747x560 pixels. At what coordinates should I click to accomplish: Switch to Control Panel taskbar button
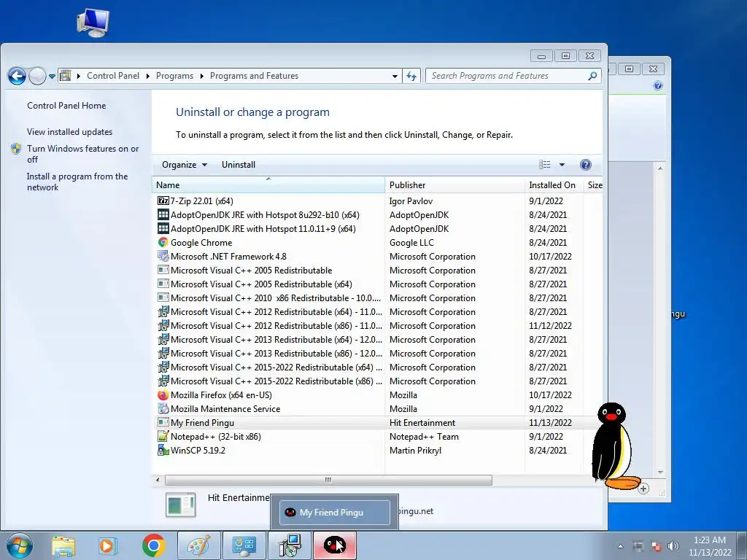244,545
